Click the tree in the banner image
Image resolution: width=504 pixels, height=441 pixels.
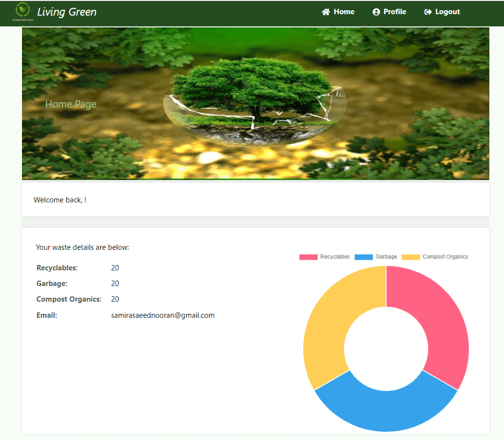tap(254, 88)
